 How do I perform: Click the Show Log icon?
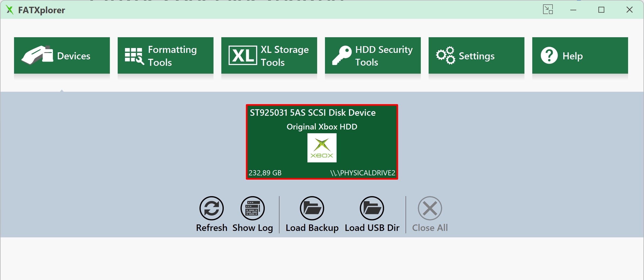(x=253, y=208)
